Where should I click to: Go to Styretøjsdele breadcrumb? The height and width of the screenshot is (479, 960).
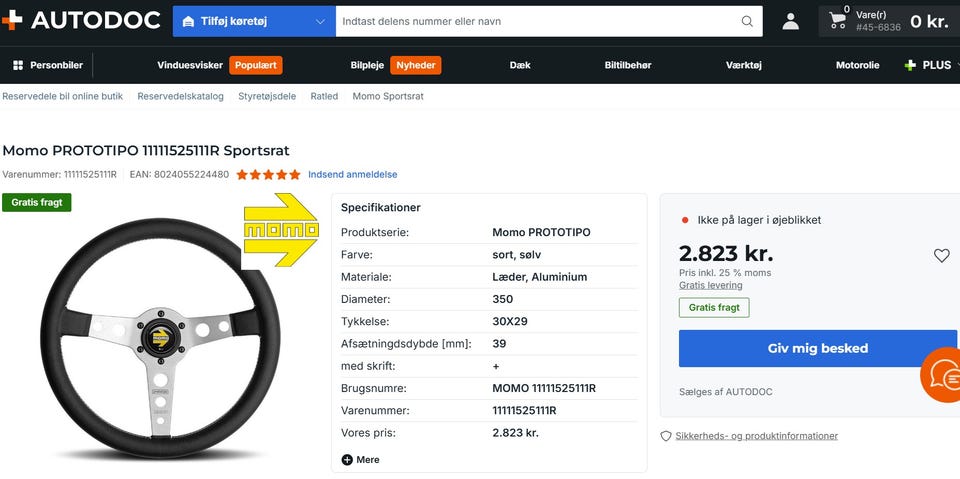tap(267, 96)
